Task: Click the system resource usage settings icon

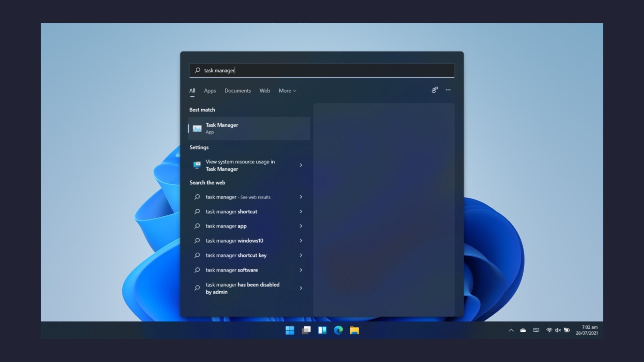Action: click(x=197, y=165)
